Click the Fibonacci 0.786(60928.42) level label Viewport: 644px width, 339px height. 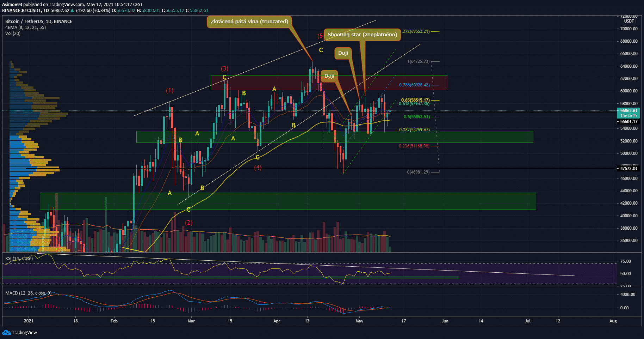(x=414, y=85)
